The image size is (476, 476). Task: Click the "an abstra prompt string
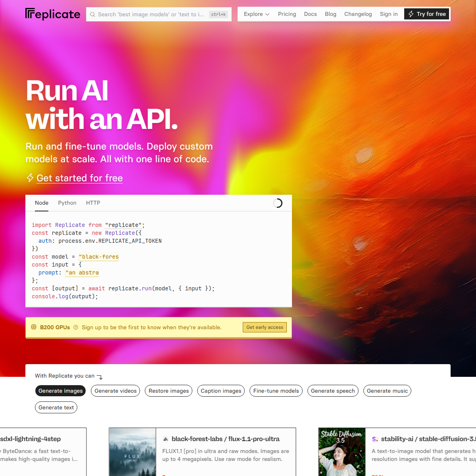point(82,273)
